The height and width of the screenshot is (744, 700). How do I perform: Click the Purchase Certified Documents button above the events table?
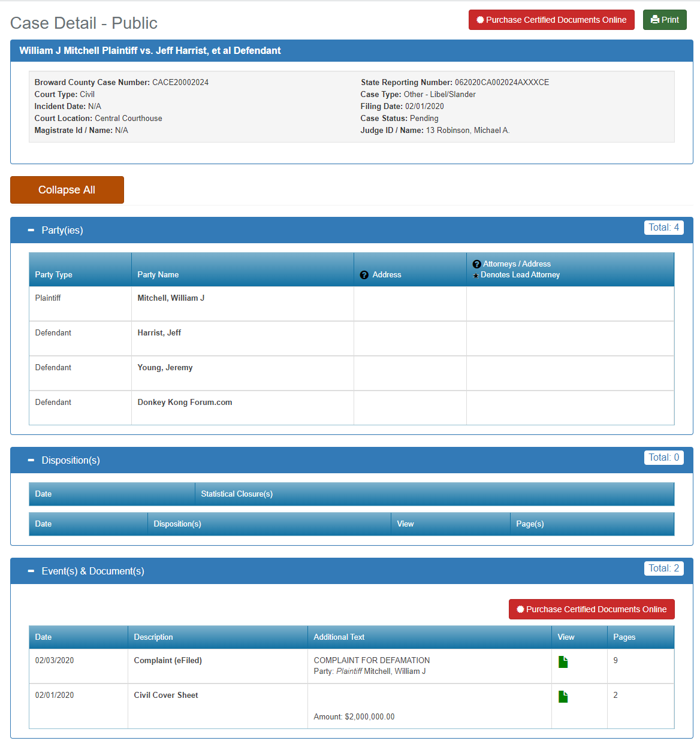click(x=592, y=609)
